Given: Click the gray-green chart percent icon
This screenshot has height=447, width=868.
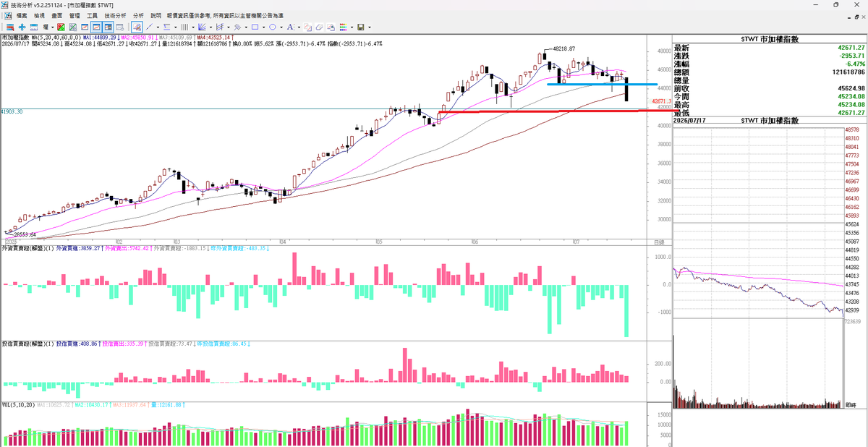Looking at the screenshot, I should (72, 27).
